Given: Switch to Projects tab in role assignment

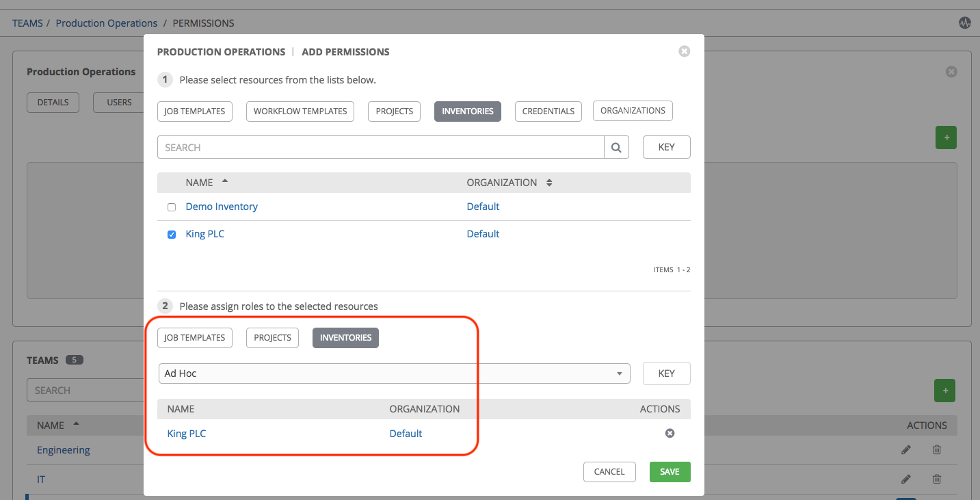Looking at the screenshot, I should (x=272, y=338).
